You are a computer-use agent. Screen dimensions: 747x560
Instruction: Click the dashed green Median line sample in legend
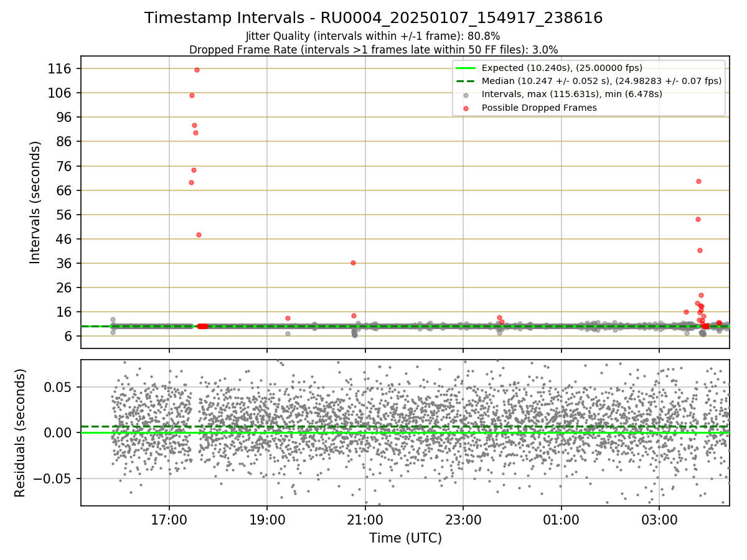tap(466, 81)
